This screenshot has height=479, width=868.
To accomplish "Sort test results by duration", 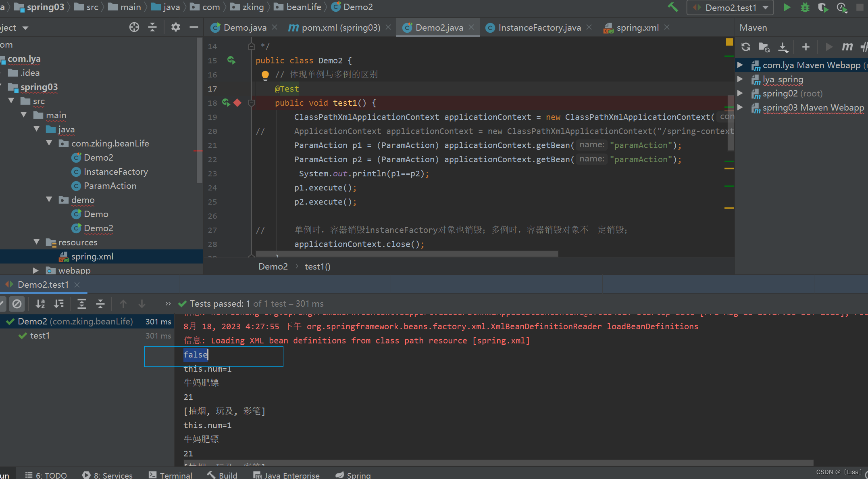I will 59,304.
